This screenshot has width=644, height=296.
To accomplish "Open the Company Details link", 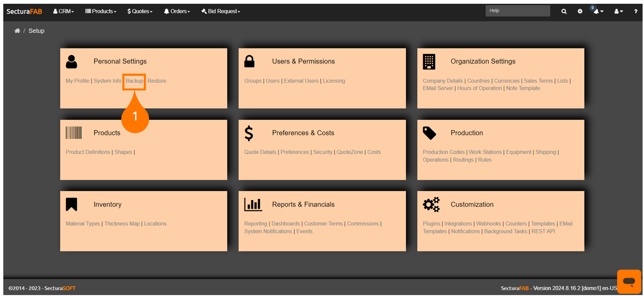I will pos(443,81).
